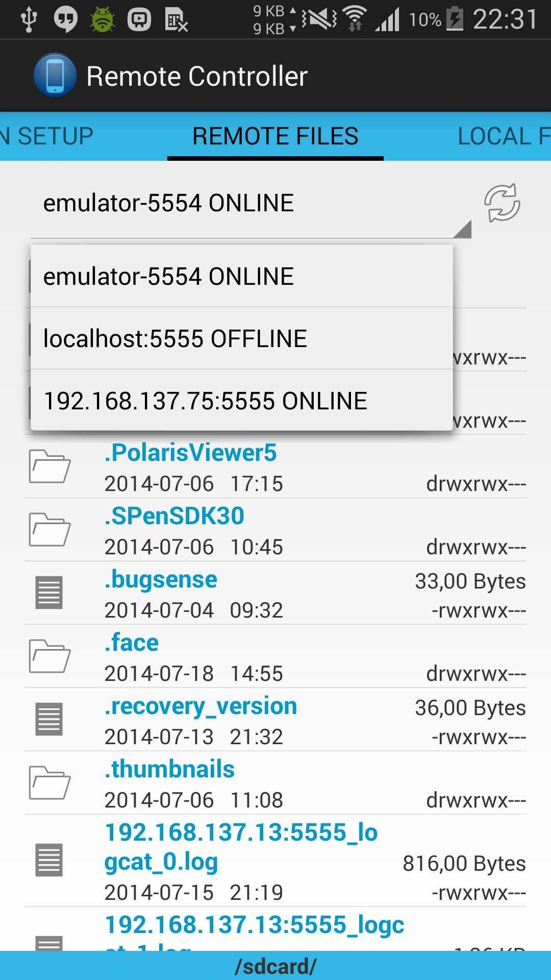Tap the muted vibrate status icon

[x=319, y=19]
